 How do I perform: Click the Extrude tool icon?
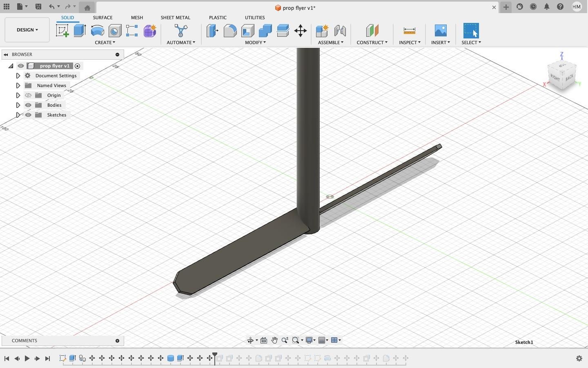[80, 31]
